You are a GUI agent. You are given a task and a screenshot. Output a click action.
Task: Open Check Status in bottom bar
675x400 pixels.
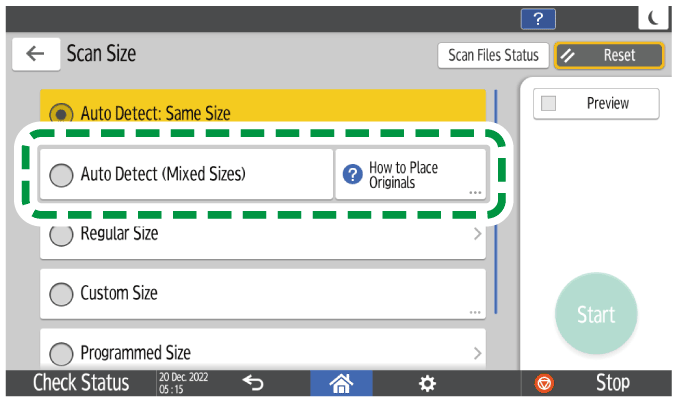tap(80, 383)
